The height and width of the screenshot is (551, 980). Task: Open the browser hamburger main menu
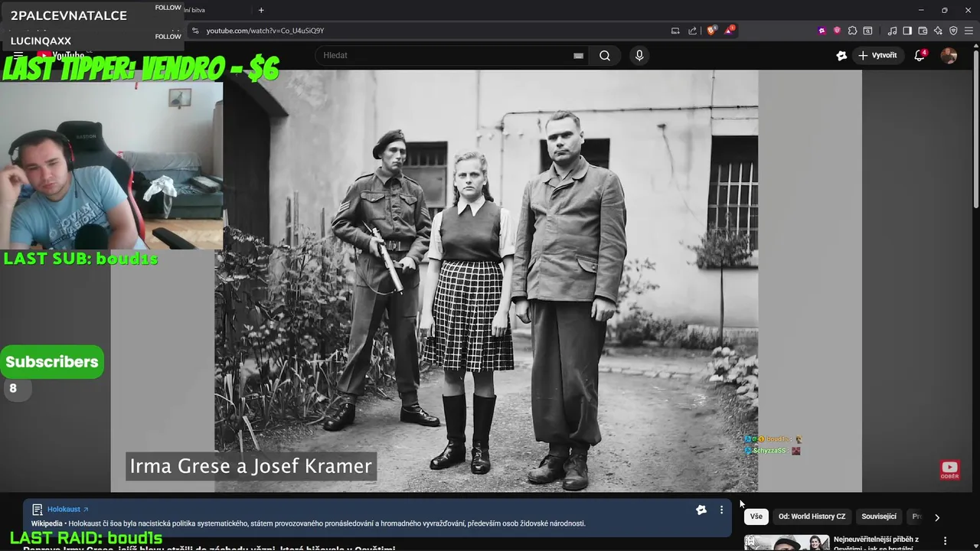tap(969, 31)
